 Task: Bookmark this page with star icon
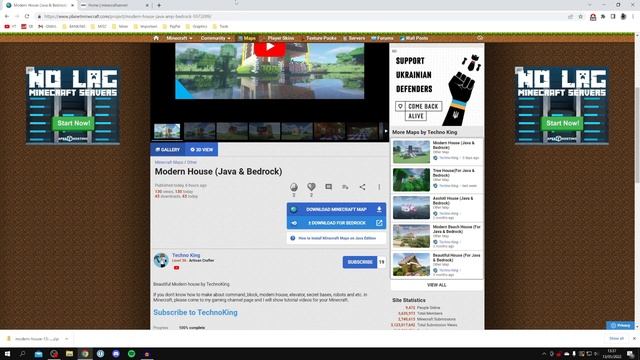point(580,17)
